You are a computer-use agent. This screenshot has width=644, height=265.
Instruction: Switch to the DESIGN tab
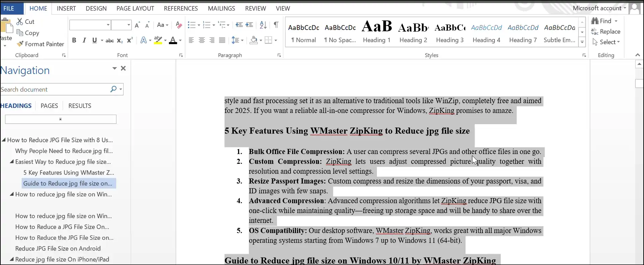(x=96, y=8)
